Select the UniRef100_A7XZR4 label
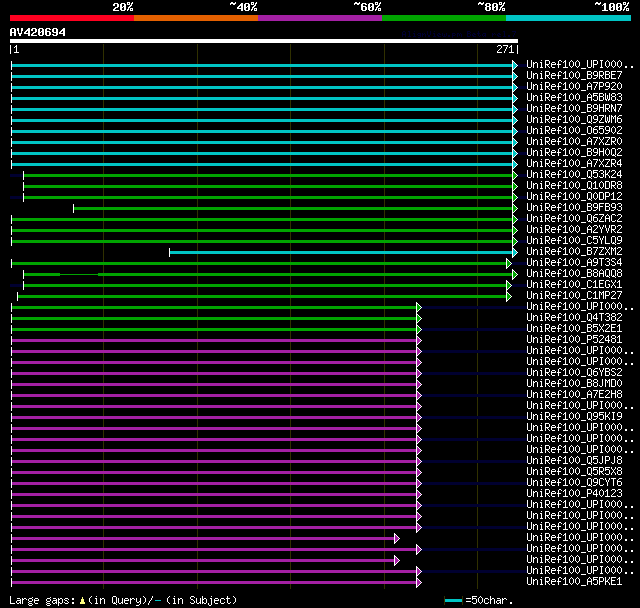Viewport: 640px width, 608px height. click(574, 164)
